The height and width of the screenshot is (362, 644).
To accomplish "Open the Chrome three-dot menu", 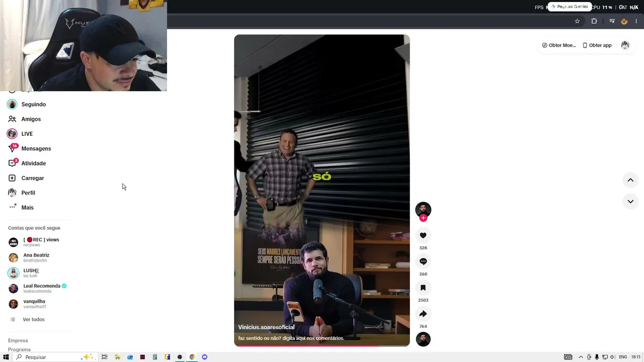I will [x=636, y=21].
